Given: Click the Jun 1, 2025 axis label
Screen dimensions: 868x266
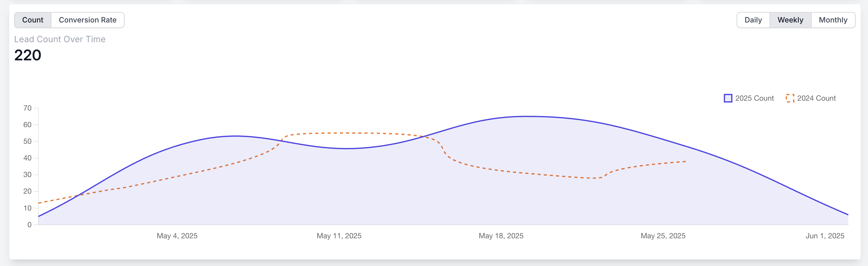Looking at the screenshot, I should point(825,236).
